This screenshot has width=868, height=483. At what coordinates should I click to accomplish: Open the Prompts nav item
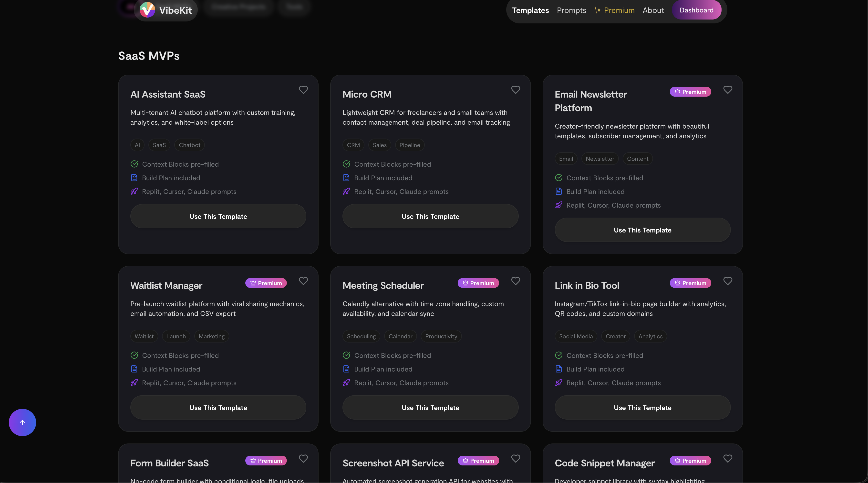571,10
